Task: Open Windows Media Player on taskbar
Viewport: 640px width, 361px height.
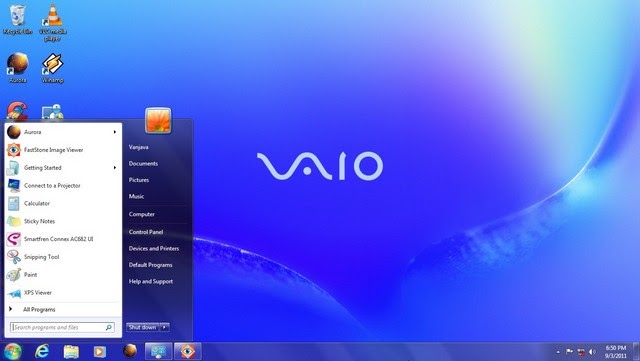Action: coord(100,352)
